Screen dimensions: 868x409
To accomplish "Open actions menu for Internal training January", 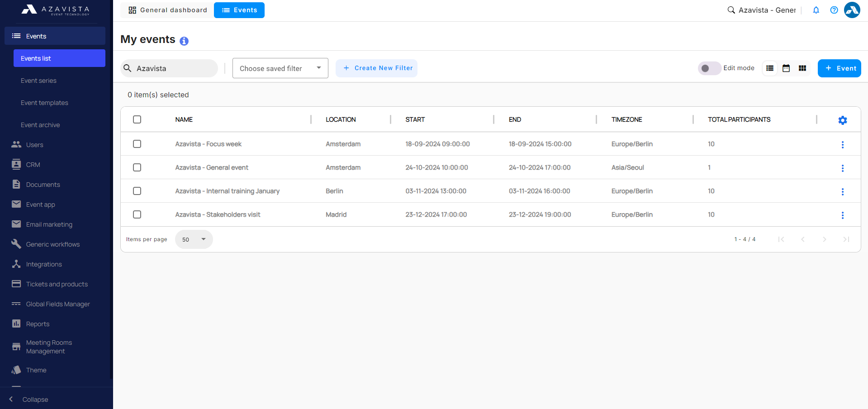I will pos(843,192).
